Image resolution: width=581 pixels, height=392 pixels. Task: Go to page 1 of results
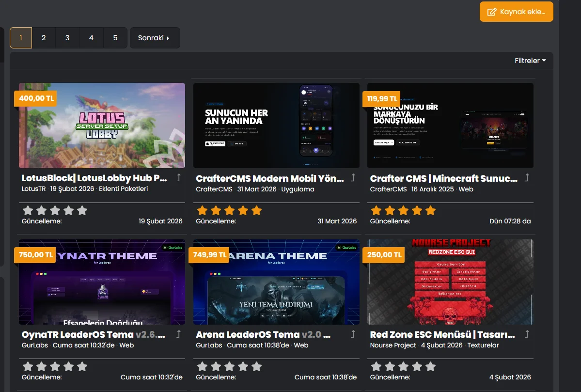21,38
